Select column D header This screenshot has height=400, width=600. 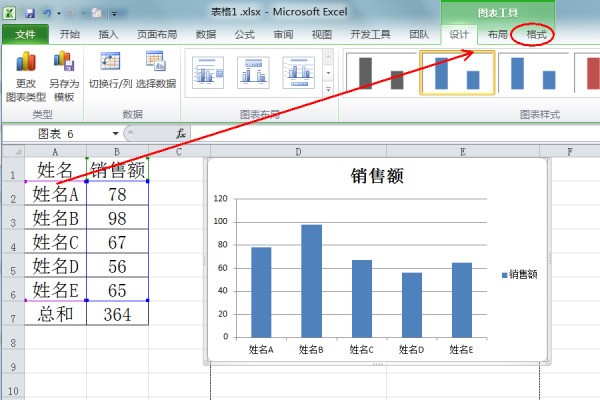[x=298, y=152]
